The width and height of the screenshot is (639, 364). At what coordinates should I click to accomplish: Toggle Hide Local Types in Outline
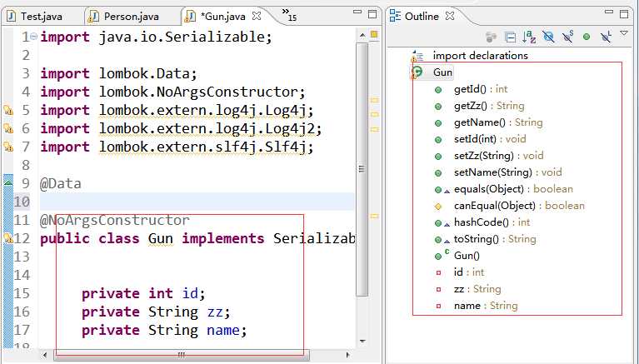click(x=606, y=37)
